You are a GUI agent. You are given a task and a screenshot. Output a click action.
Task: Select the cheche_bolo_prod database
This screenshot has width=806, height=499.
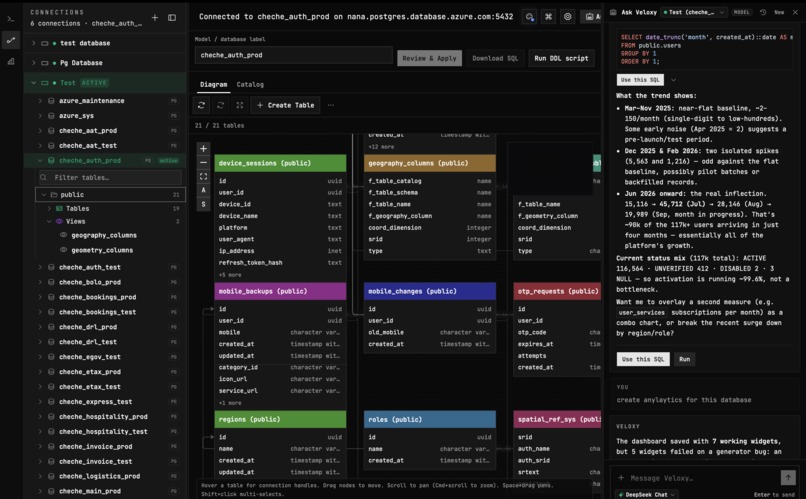pyautogui.click(x=89, y=282)
